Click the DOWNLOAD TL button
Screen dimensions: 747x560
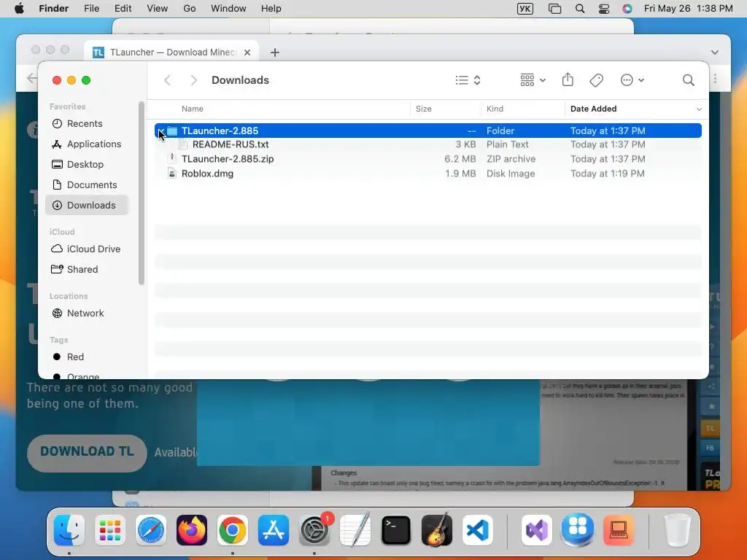click(87, 453)
